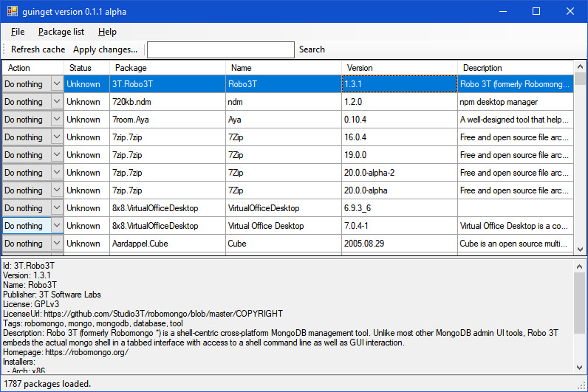Click the version cell 20.0.0-alpha-2
Screen dimensions: 588x392
click(x=400, y=173)
